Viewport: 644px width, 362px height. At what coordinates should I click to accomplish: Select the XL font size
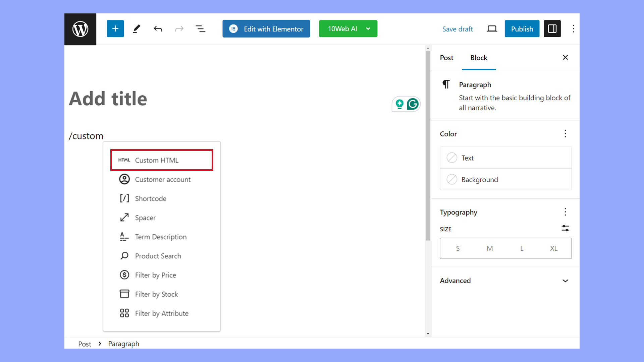pyautogui.click(x=553, y=248)
